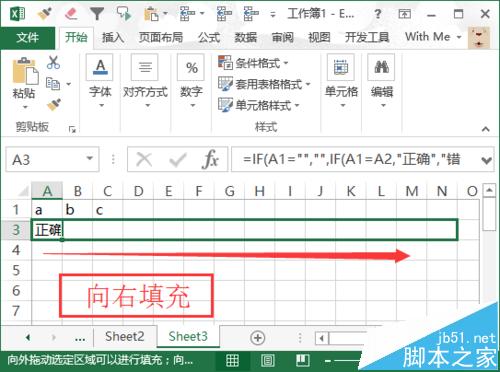Click the fx insert function button
The image size is (500, 372).
(210, 159)
